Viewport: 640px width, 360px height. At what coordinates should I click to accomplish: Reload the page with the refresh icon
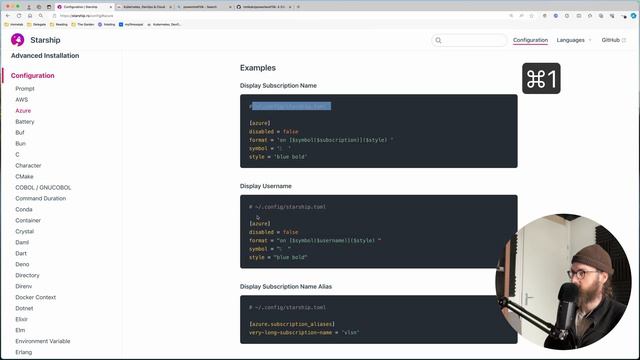pos(19,16)
